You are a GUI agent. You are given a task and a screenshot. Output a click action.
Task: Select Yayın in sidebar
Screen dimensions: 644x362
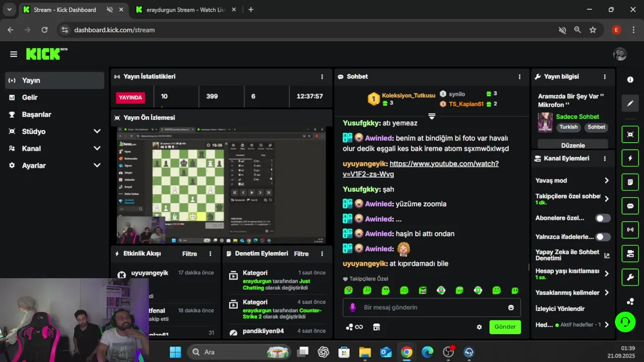(55, 80)
